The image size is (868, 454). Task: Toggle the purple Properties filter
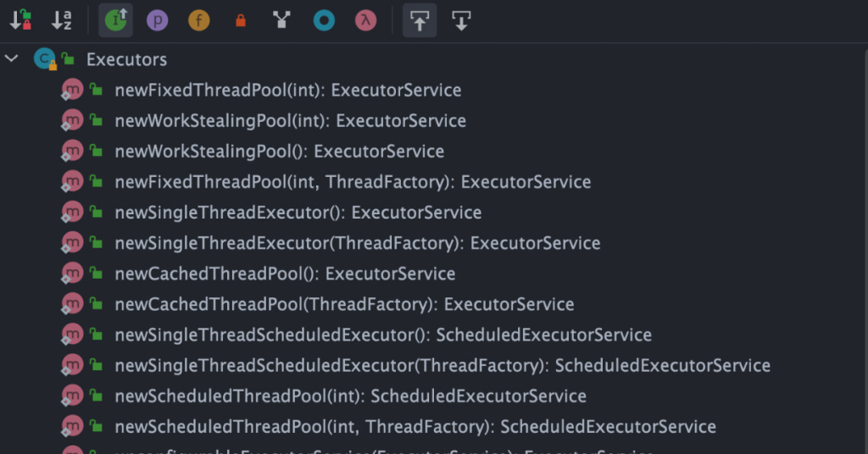pyautogui.click(x=157, y=20)
